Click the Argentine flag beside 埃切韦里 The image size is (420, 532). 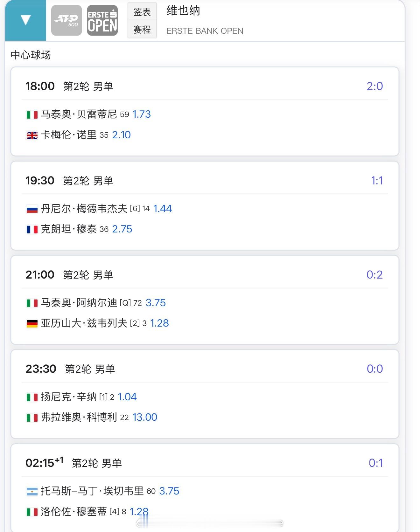(32, 491)
